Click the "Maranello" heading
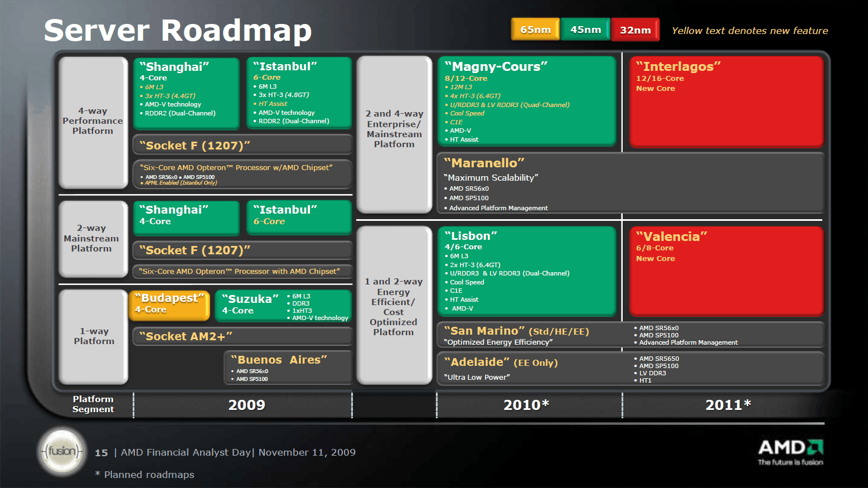 [x=484, y=163]
